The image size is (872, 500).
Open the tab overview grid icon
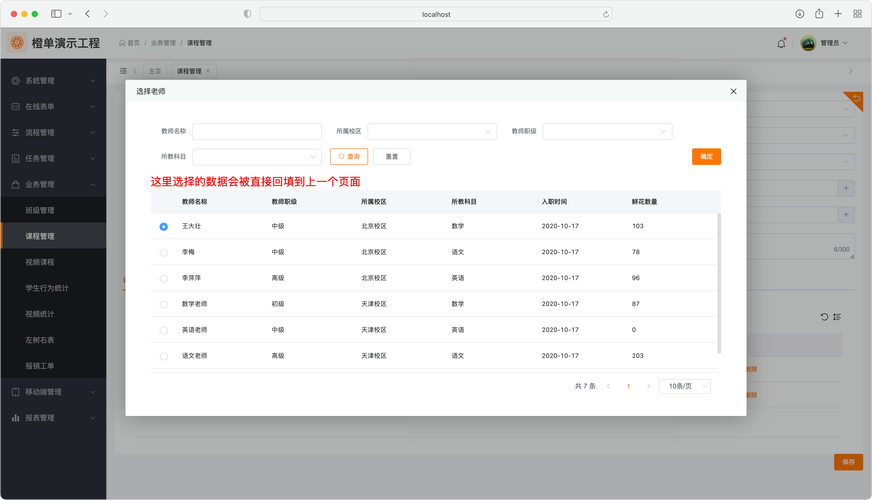858,14
